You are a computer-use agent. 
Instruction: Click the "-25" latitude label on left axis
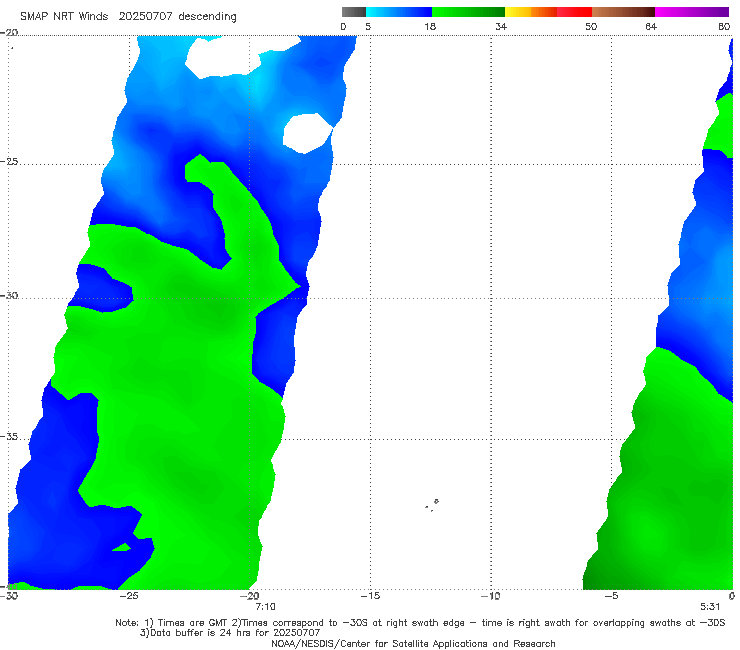(9, 162)
